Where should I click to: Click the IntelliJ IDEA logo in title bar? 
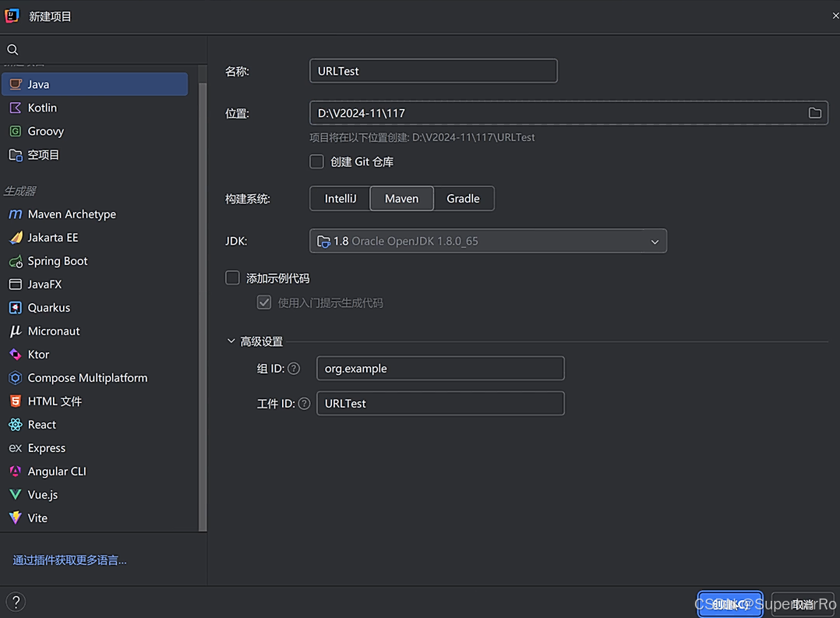click(x=12, y=16)
